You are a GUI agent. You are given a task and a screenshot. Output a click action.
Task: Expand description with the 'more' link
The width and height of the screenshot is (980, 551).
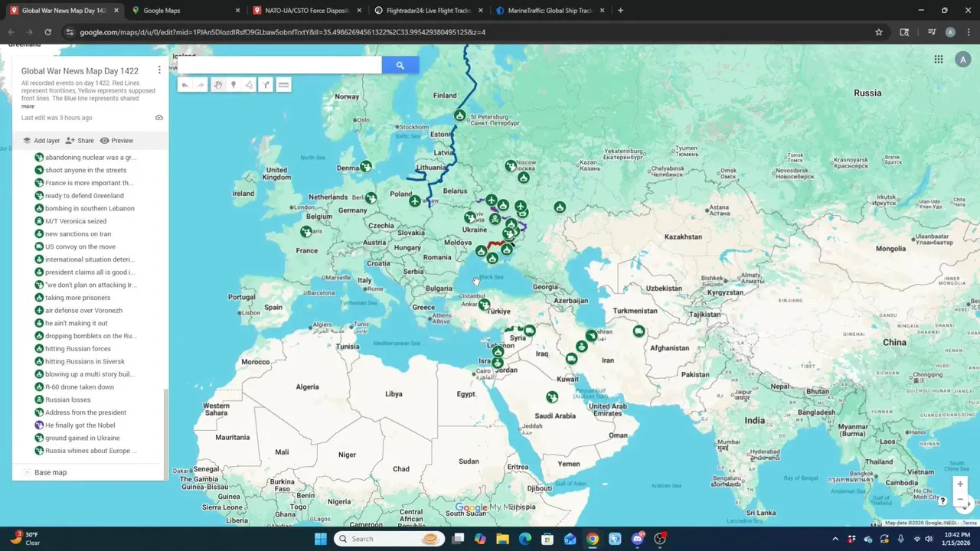pyautogui.click(x=28, y=106)
